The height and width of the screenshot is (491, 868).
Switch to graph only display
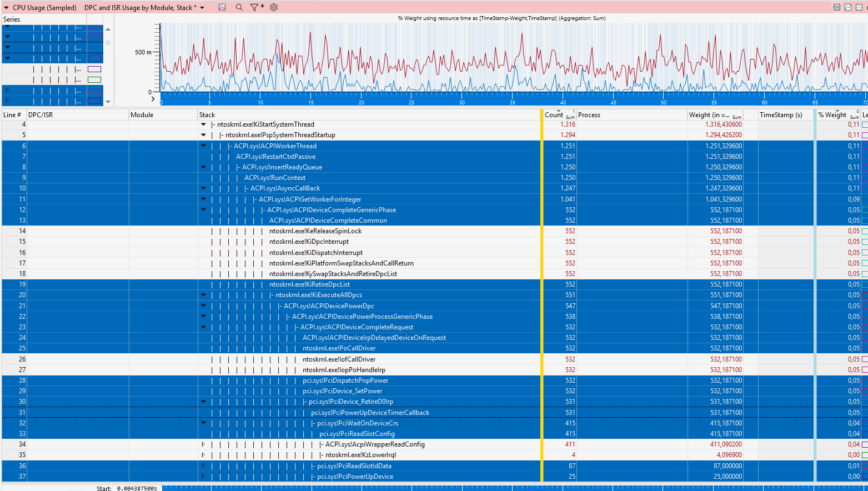848,7
